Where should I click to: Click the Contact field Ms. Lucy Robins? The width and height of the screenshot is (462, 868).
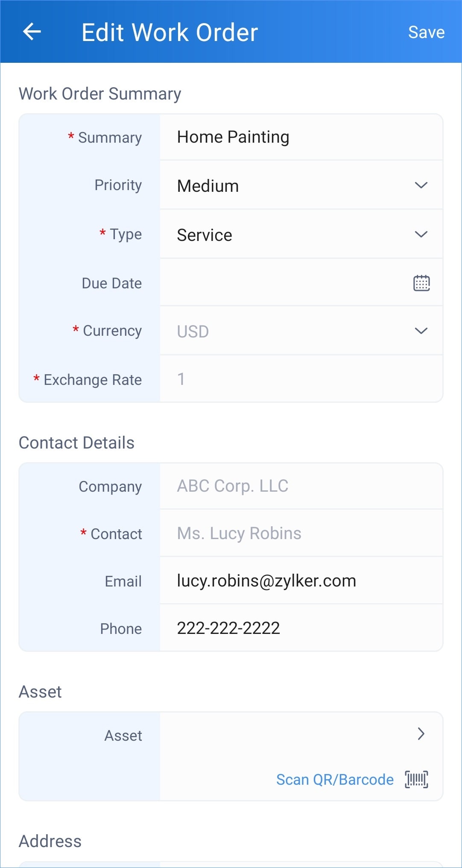coord(301,533)
